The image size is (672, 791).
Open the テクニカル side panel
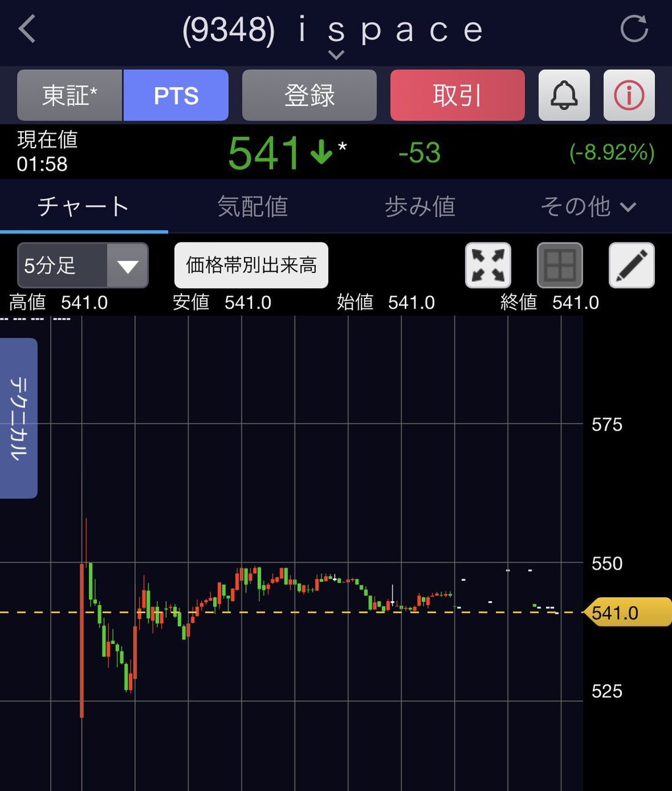pyautogui.click(x=18, y=418)
